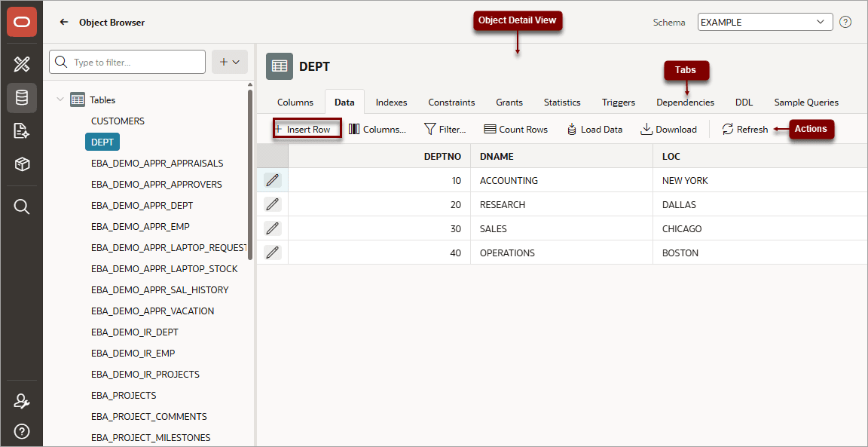Click the help icon beside Schema
This screenshot has width=868, height=447.
(x=845, y=22)
